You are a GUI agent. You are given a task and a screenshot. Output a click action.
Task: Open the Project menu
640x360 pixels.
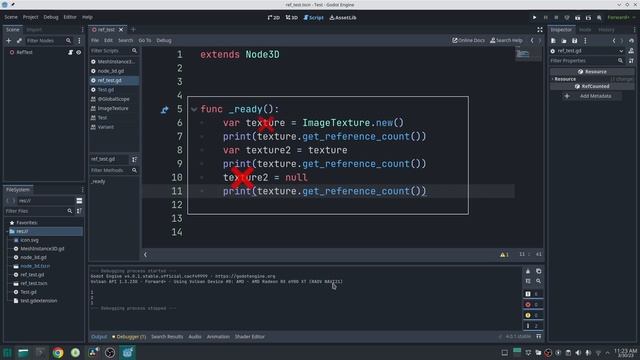[x=31, y=17]
